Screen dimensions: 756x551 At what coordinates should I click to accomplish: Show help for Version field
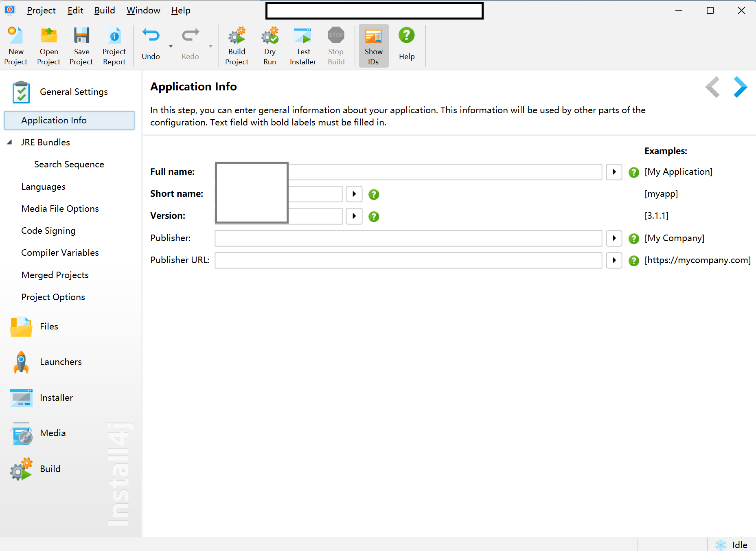[374, 217]
